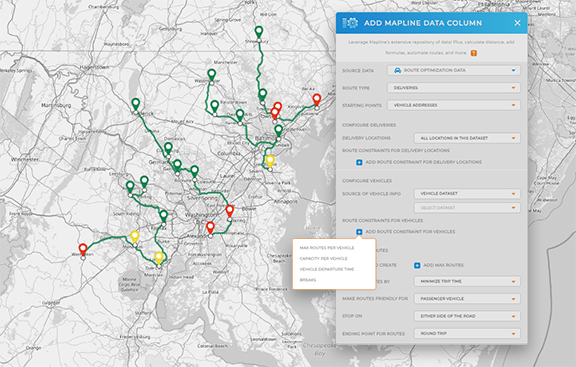
Task: Select the green pin at Gaithersburg
Action: tap(177, 166)
